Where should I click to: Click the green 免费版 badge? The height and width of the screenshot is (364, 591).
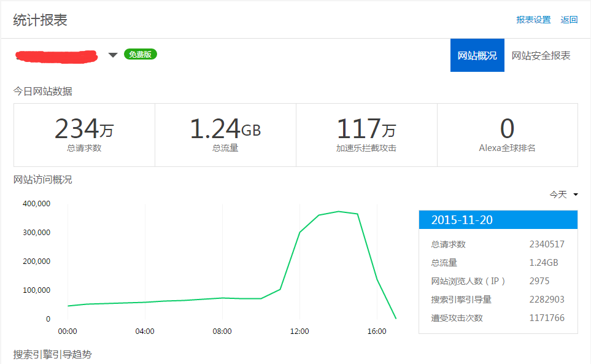coord(141,54)
